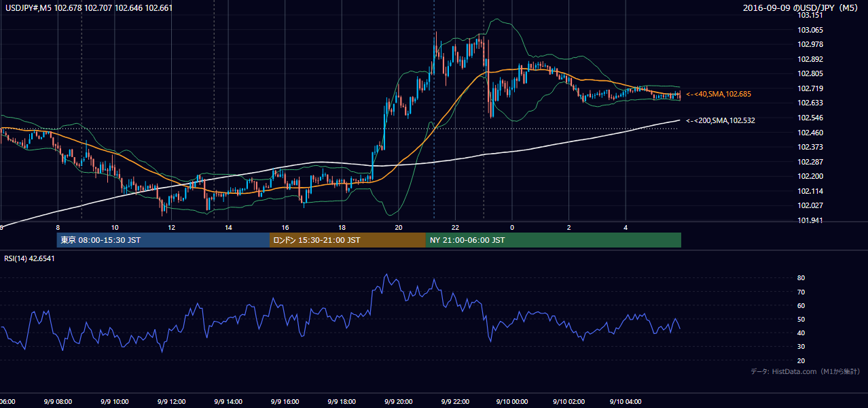Click the price axis value 103.065
Image resolution: width=868 pixels, height=408 pixels.
810,30
